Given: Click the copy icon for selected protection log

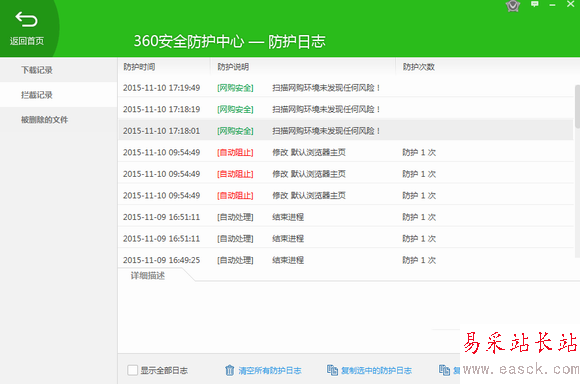Looking at the screenshot, I should (332, 370).
